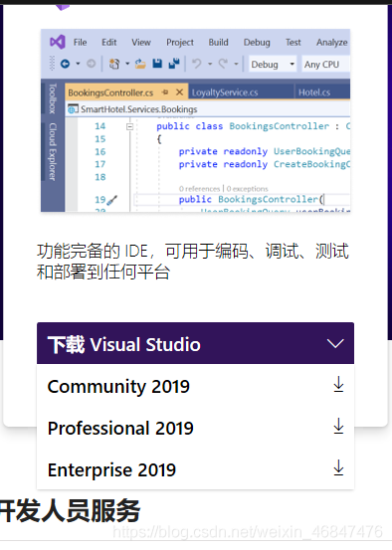Click the navigate backward arrow icon

(x=65, y=64)
